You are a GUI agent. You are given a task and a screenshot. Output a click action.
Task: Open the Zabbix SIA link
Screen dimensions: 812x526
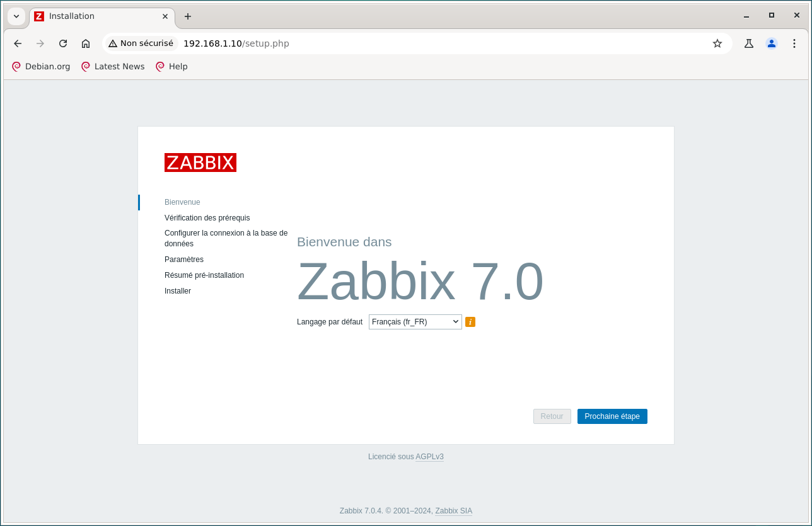pos(454,511)
